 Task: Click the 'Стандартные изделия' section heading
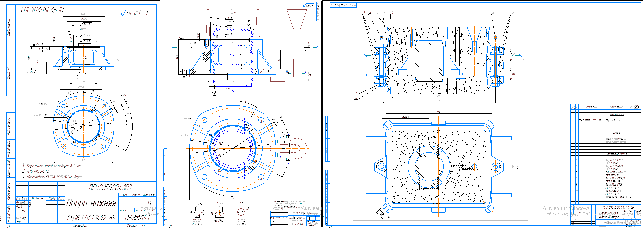617,154
